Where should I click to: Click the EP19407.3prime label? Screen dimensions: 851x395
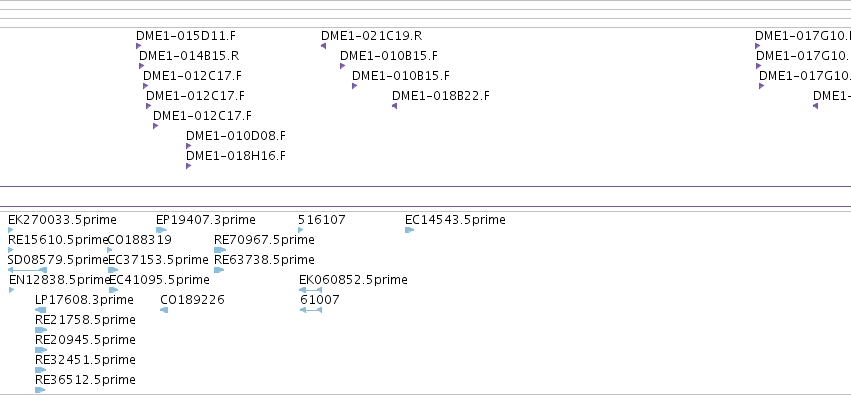coord(206,220)
